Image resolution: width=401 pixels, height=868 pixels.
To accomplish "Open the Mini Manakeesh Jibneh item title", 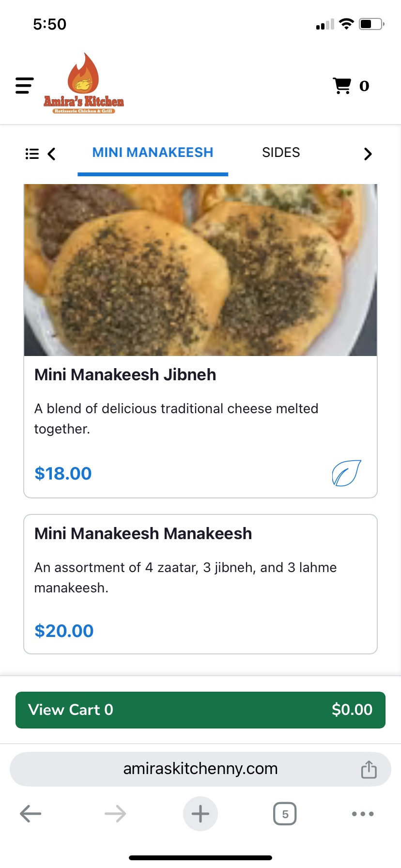I will point(125,375).
